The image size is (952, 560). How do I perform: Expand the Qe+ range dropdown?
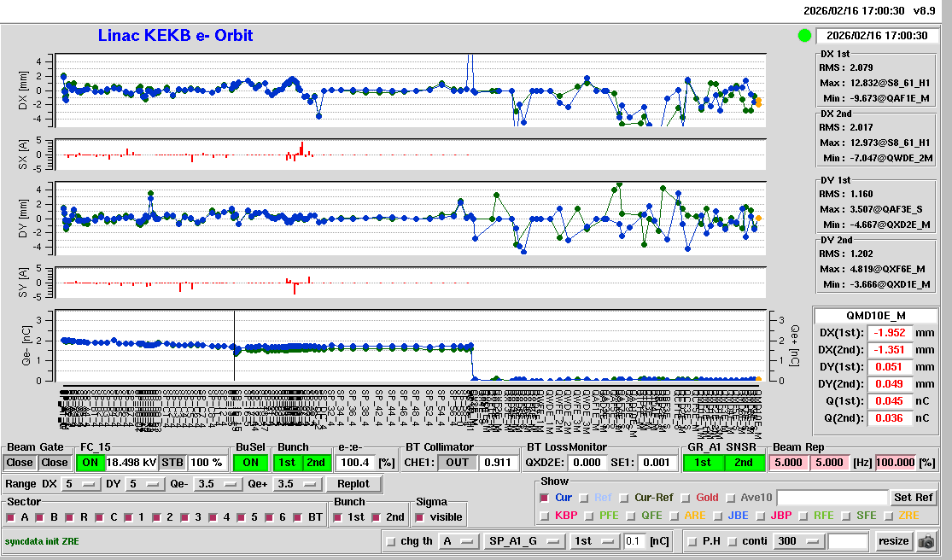(296, 485)
